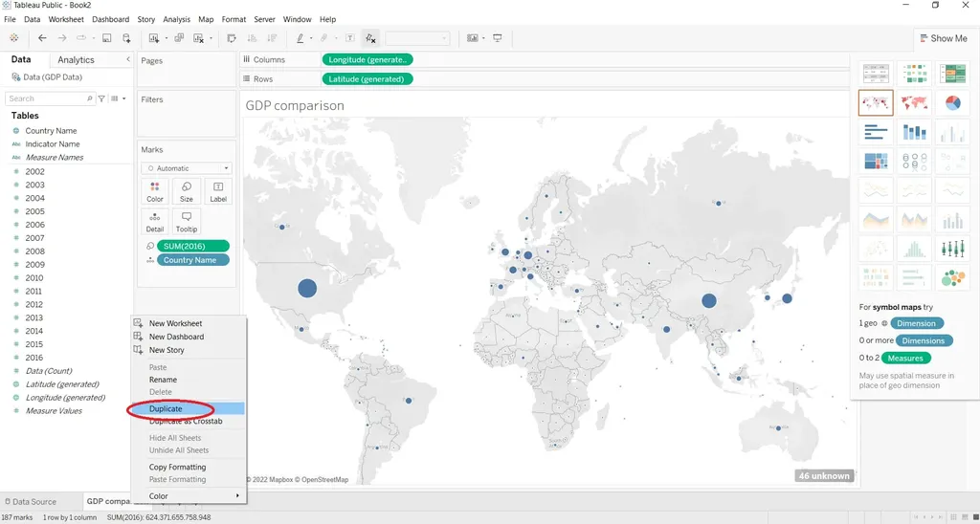Click the save icon in toolbar

[x=107, y=38]
